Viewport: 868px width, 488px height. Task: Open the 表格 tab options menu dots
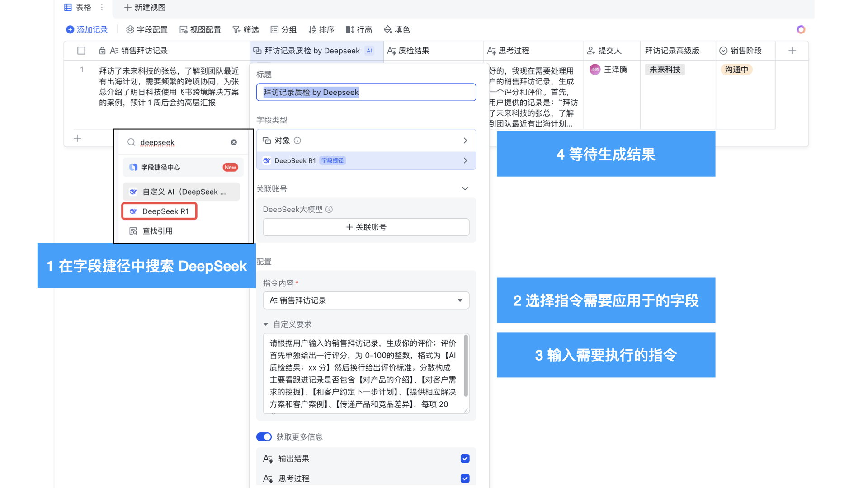click(102, 7)
